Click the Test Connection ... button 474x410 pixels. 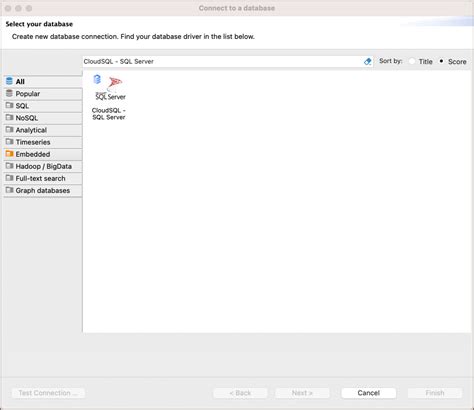tap(48, 393)
